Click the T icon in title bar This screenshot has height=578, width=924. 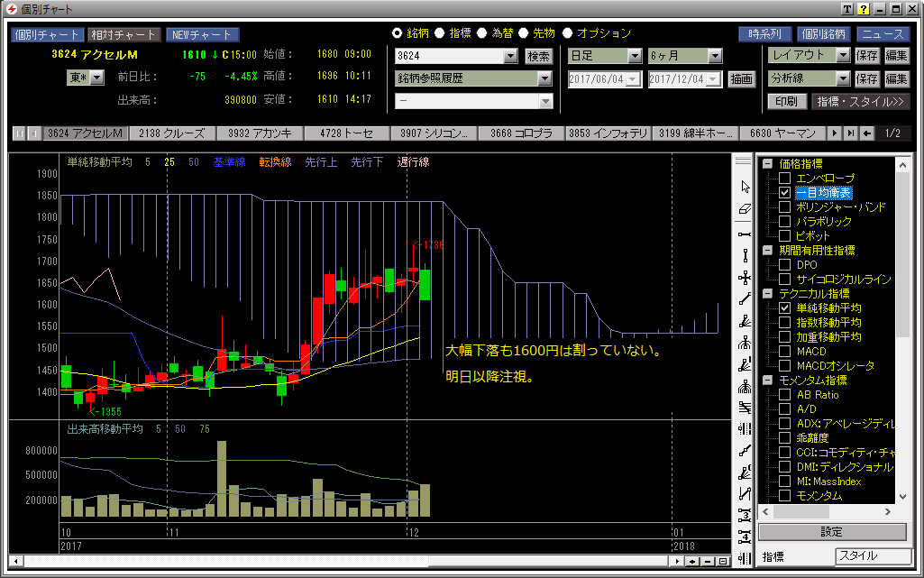847,9
